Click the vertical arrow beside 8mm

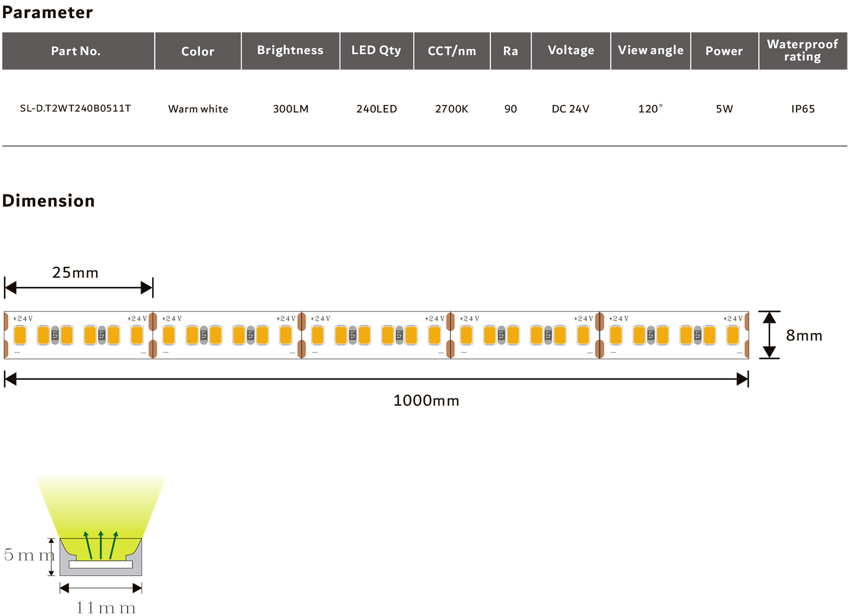(769, 335)
